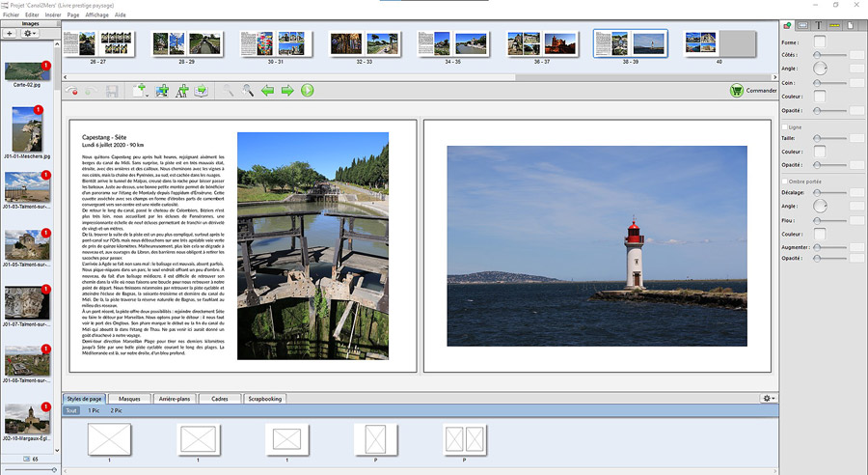868x475 pixels.
Task: Adjust the Taille slider under Ligne
Action: [x=829, y=138]
